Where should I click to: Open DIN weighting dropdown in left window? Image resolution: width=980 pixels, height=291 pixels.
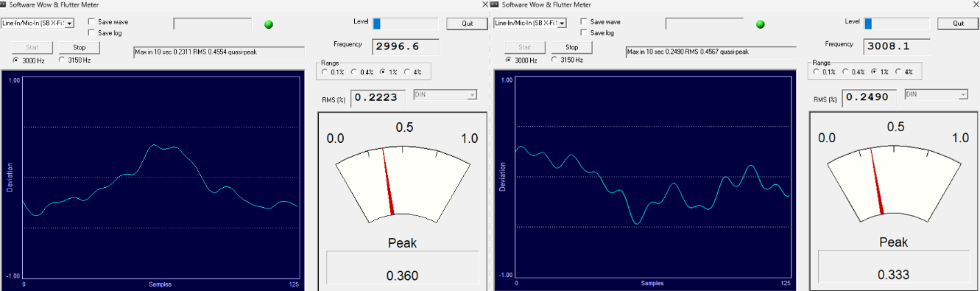[472, 95]
